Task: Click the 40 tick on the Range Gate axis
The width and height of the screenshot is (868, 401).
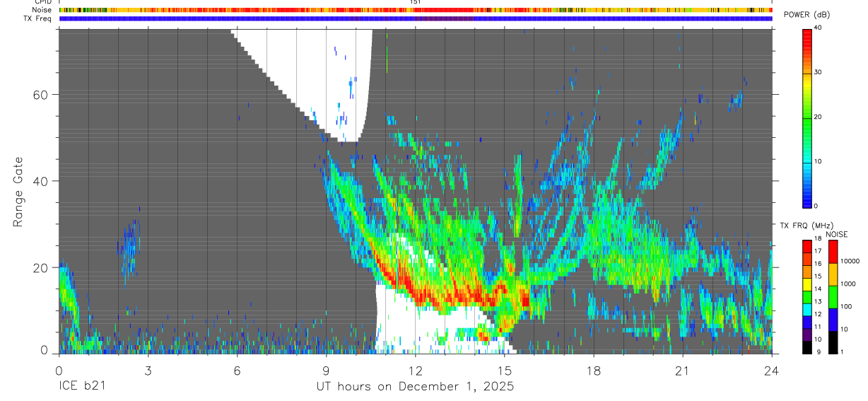Action: [41, 181]
